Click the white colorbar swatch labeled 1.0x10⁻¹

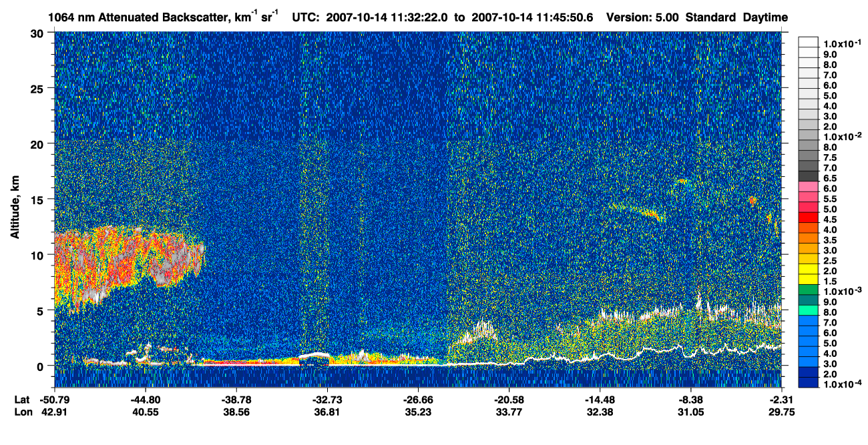808,43
